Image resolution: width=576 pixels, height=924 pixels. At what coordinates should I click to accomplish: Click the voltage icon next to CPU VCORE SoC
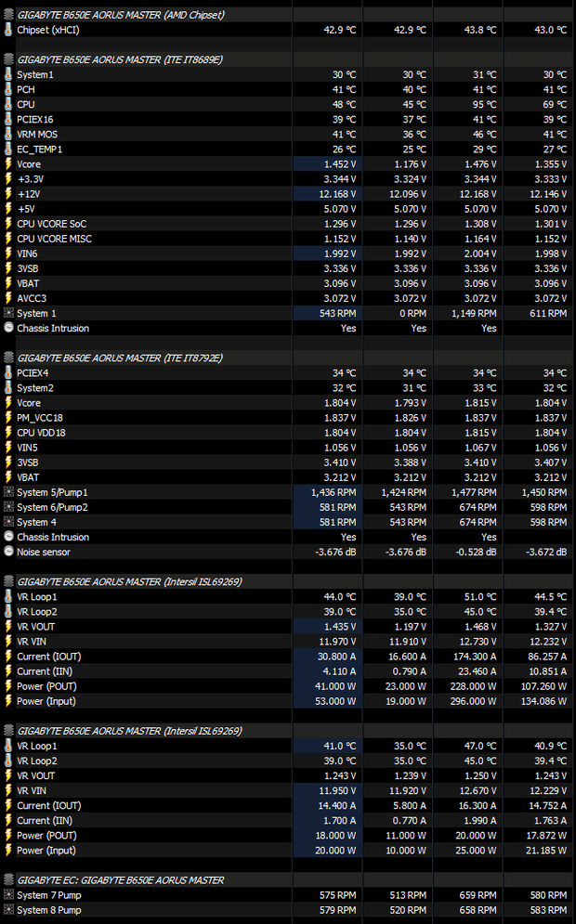pyautogui.click(x=8, y=224)
